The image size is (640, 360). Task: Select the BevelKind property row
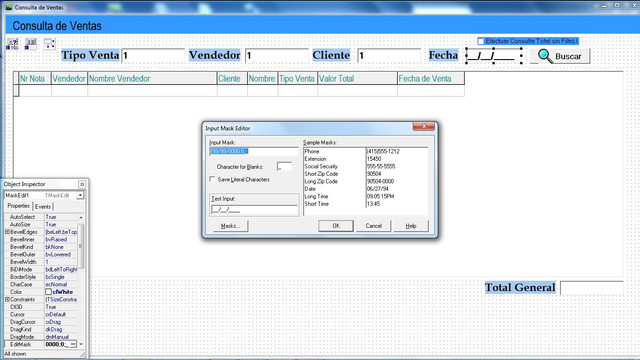coord(41,247)
